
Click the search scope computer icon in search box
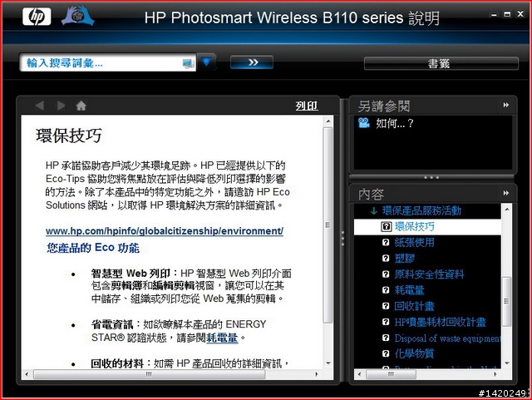point(189,63)
